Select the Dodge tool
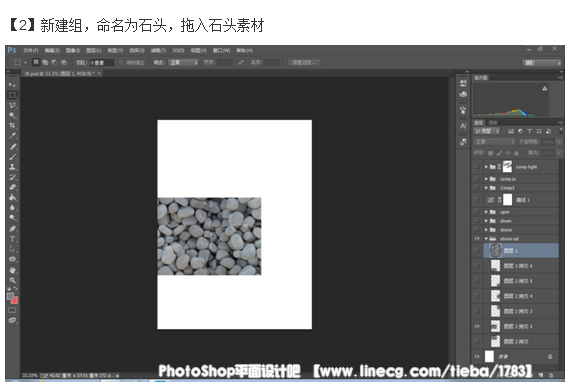The width and height of the screenshot is (582, 388). pyautogui.click(x=12, y=218)
